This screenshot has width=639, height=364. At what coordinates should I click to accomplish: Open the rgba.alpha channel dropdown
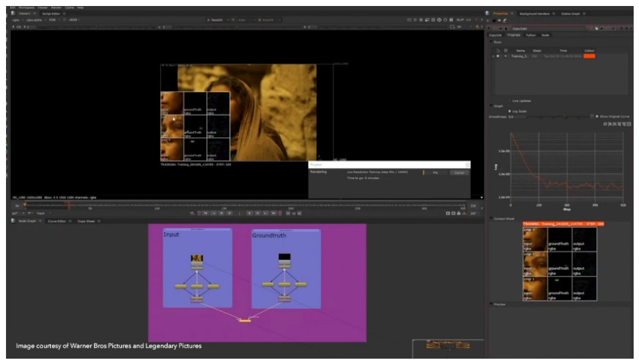tap(36, 19)
